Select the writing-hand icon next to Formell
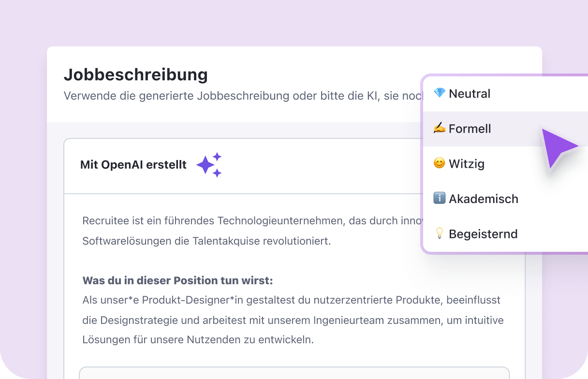The height and width of the screenshot is (379, 588). pos(439,128)
